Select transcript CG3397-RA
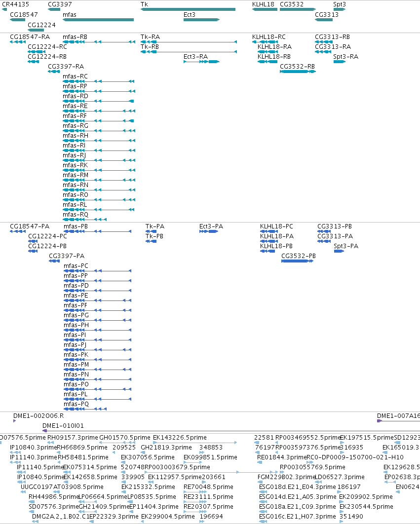Viewport: 420px width, 524px height. click(66, 67)
